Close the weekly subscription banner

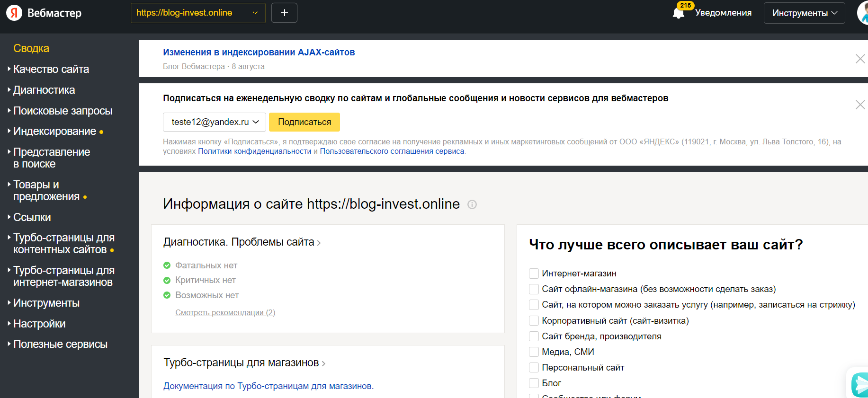point(860,105)
